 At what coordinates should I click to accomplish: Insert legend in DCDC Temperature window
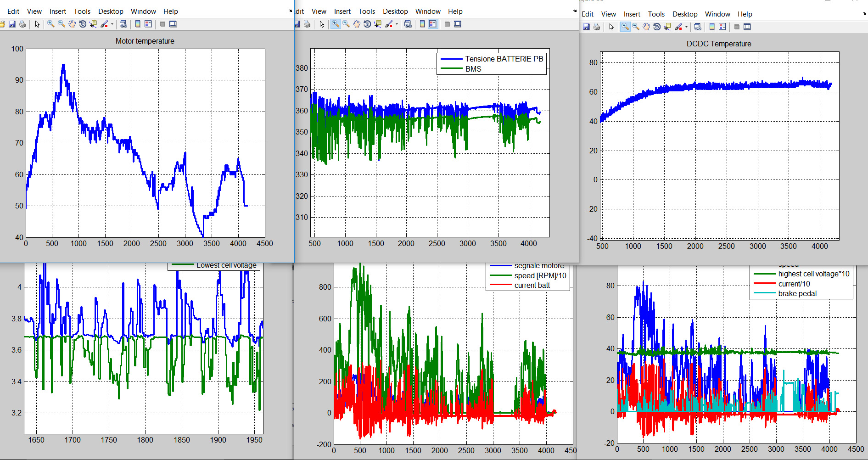click(722, 27)
